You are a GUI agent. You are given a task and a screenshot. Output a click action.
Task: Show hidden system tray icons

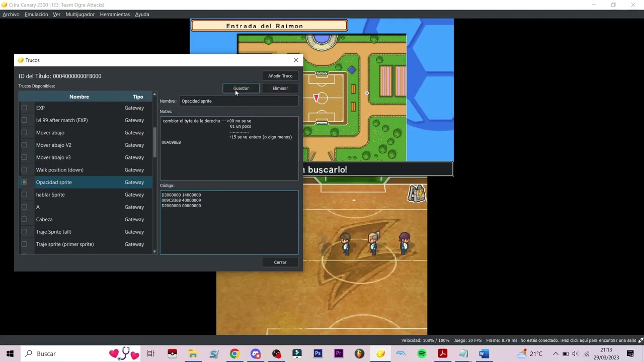555,354
